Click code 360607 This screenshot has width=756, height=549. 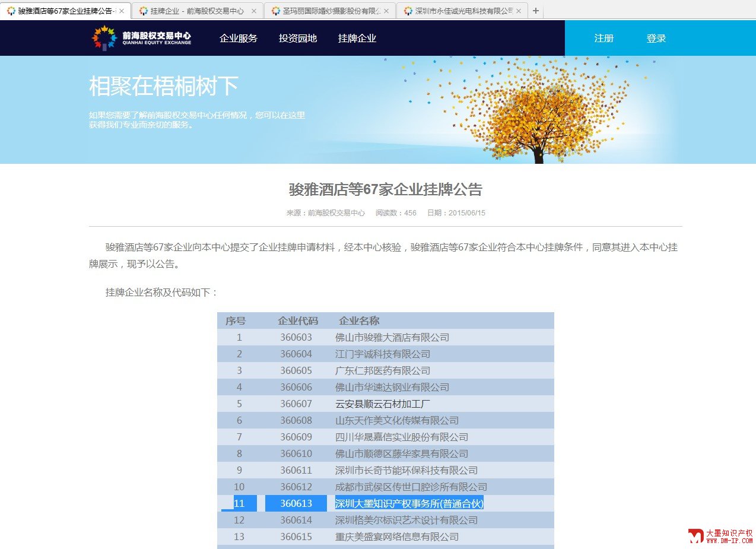(x=296, y=404)
